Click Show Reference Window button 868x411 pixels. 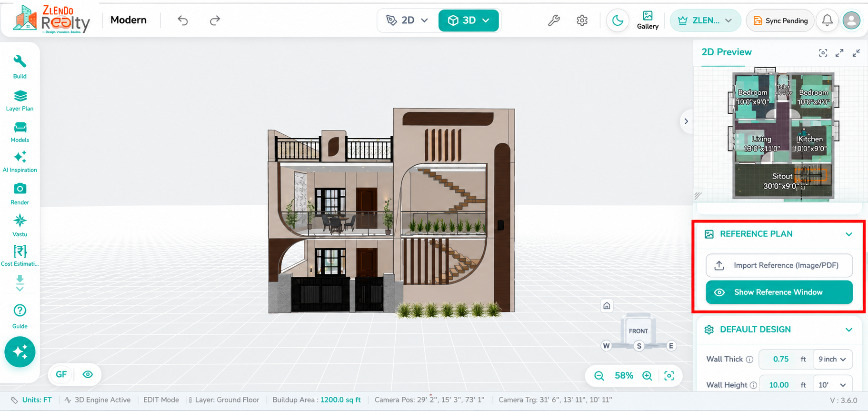pyautogui.click(x=779, y=292)
